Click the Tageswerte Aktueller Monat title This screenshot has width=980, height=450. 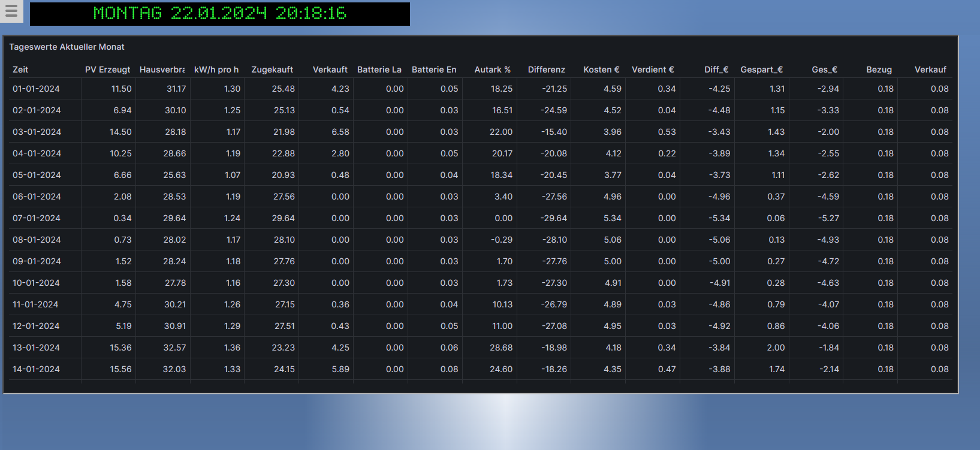pyautogui.click(x=67, y=47)
